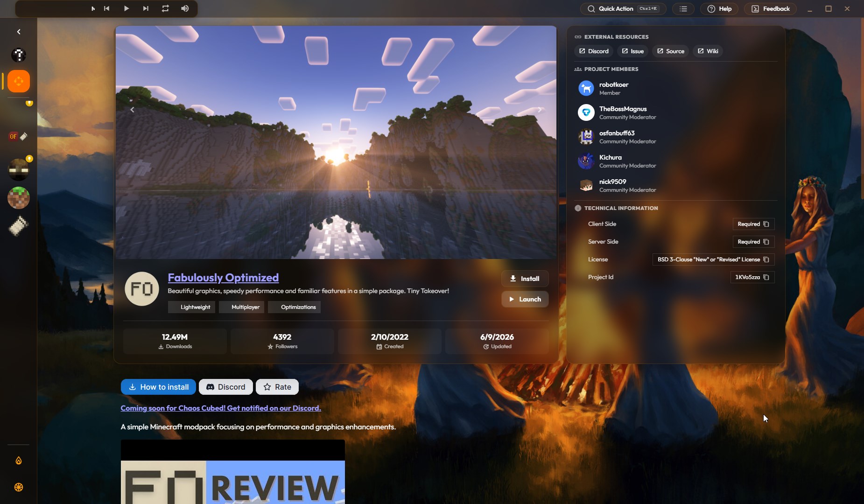Open the dark-faced pinned instance
The image size is (864, 504).
[x=19, y=169]
